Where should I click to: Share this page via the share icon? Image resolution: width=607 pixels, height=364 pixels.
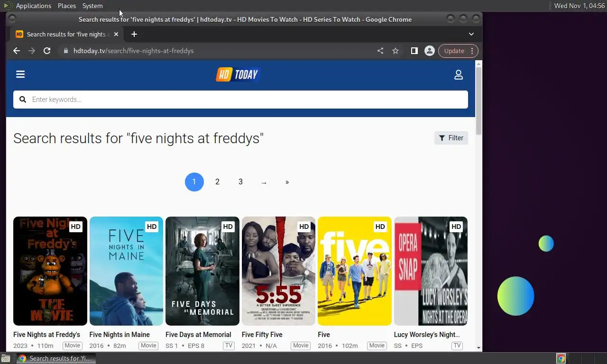(x=380, y=51)
